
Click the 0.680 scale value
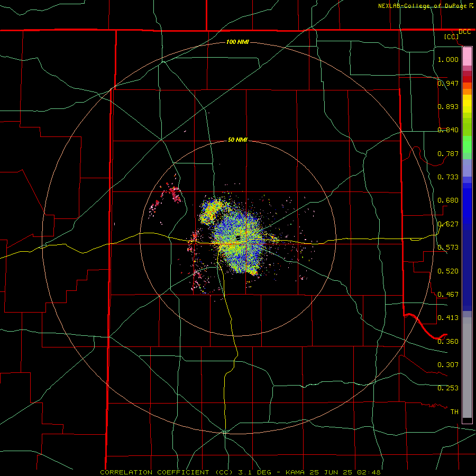click(x=448, y=200)
